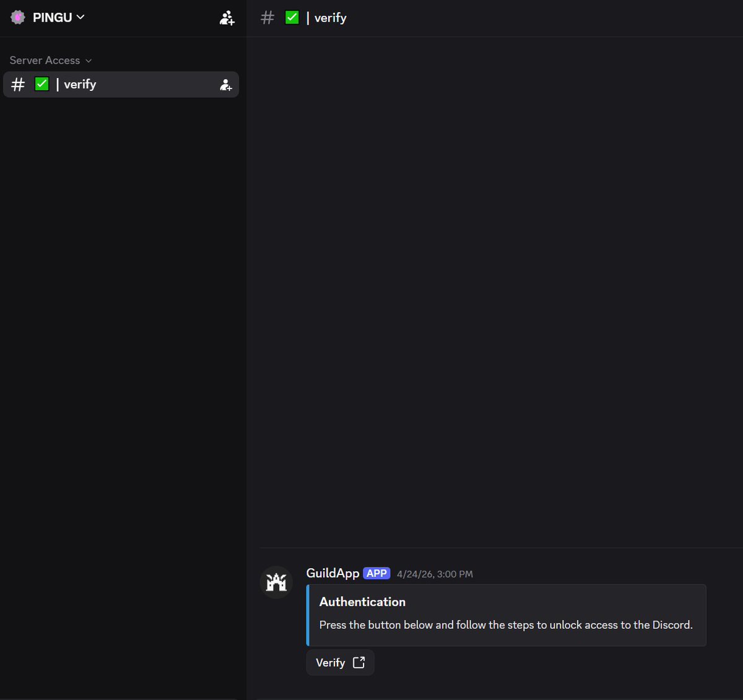Click the verify channel title in the header
This screenshot has width=743, height=700.
(330, 18)
